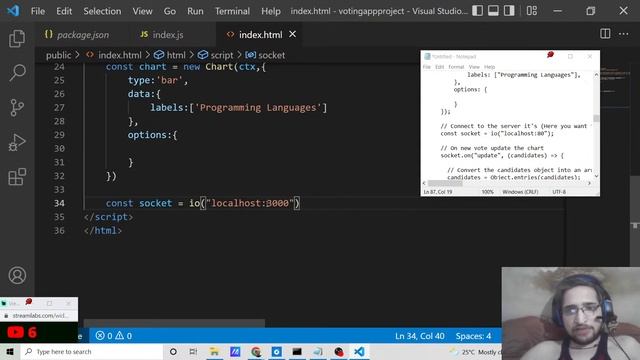Viewport: 640px width, 360px height.
Task: Open the terminal icon on the taskbar
Action: pos(297,351)
